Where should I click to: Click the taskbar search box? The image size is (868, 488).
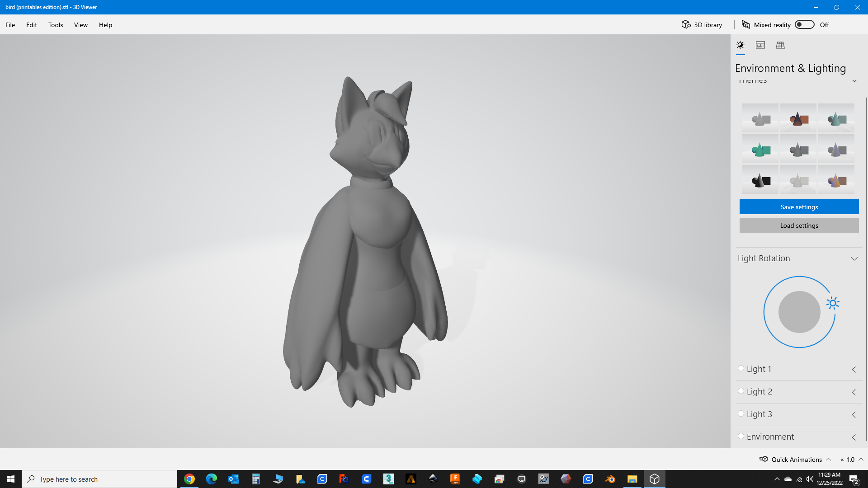point(99,479)
